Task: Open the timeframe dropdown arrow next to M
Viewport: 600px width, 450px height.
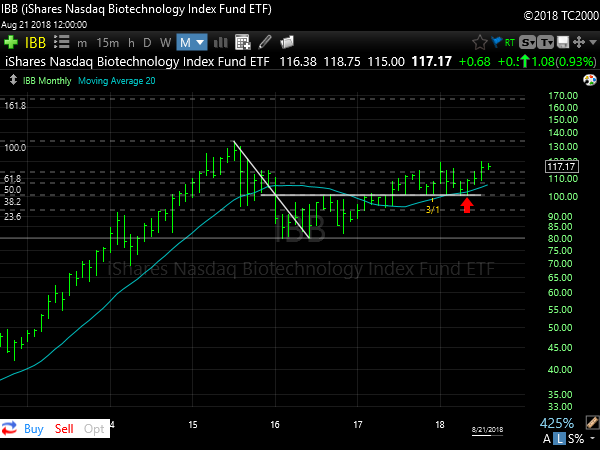Action: tap(200, 42)
